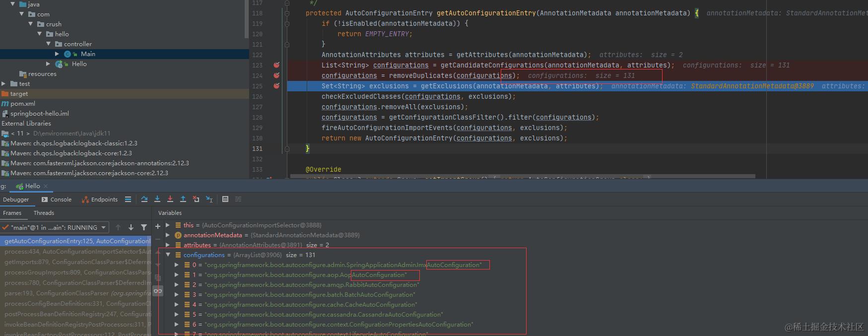Toggle the code fold marker on line 131
This screenshot has height=336, width=868.
coord(287,148)
